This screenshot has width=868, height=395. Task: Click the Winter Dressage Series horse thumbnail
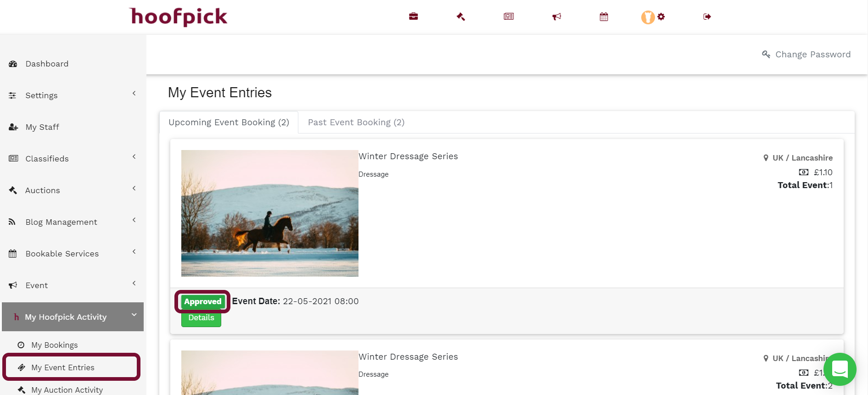[x=269, y=213]
